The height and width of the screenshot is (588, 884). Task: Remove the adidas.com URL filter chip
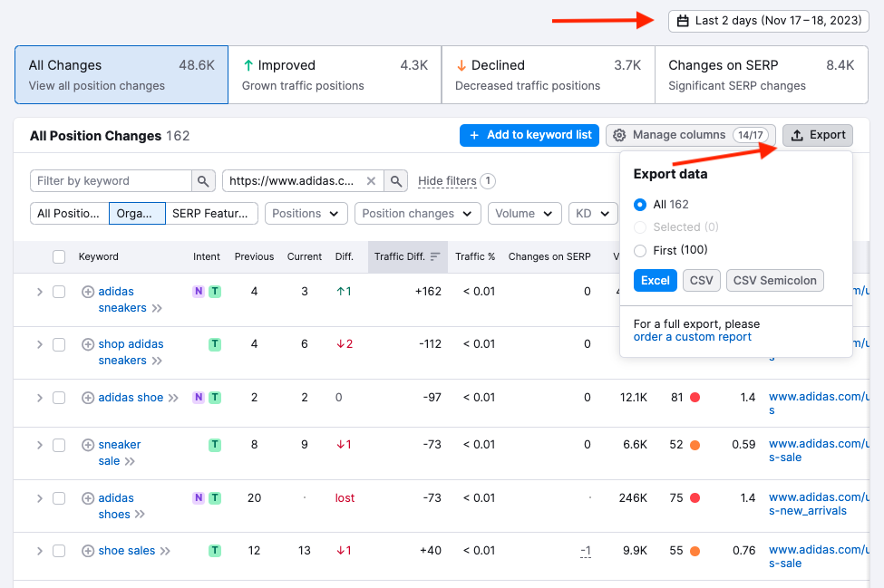[371, 180]
